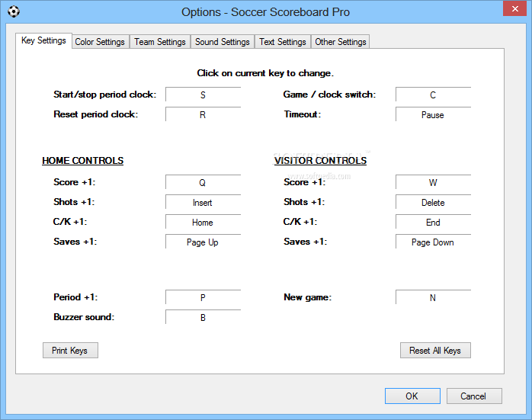Click the 'Timeout:' label
This screenshot has width=532, height=420.
[303, 114]
